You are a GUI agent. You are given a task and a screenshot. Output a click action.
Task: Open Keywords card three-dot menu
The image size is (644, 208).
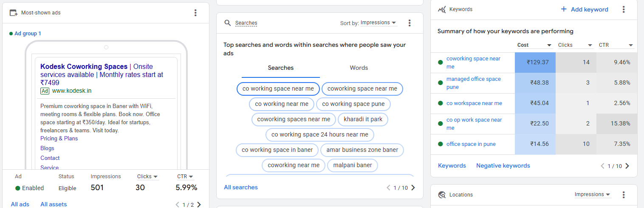(x=624, y=9)
